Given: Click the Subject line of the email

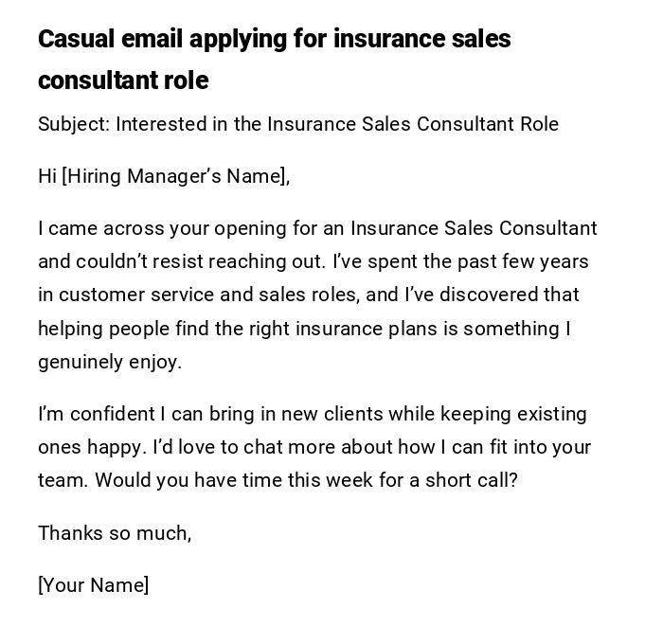Looking at the screenshot, I should click(298, 125).
